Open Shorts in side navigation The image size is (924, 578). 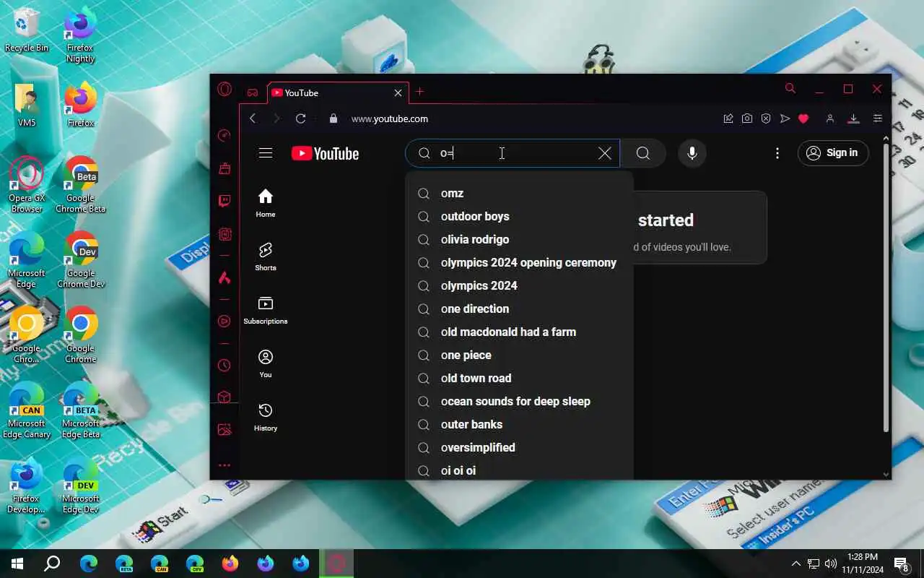tap(266, 256)
